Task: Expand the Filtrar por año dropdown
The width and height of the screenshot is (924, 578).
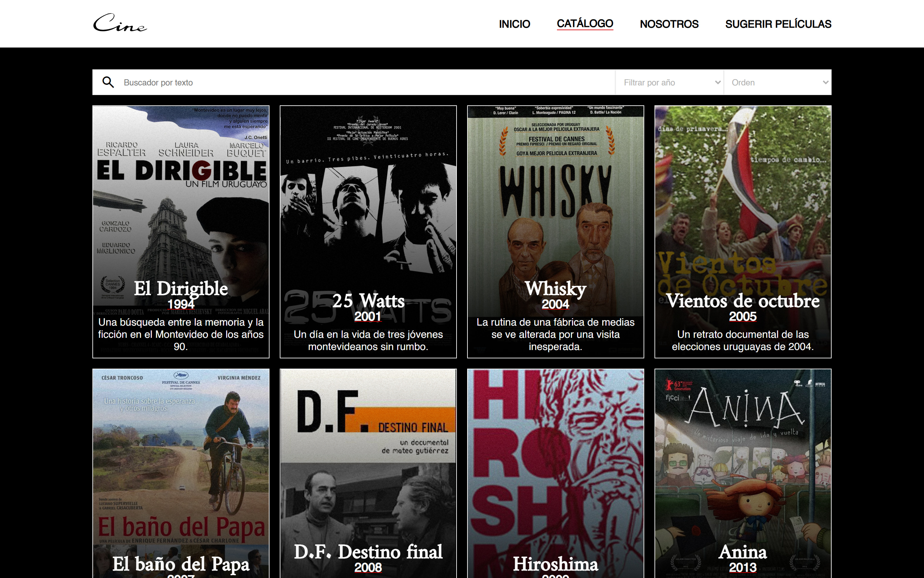Action: coord(670,83)
